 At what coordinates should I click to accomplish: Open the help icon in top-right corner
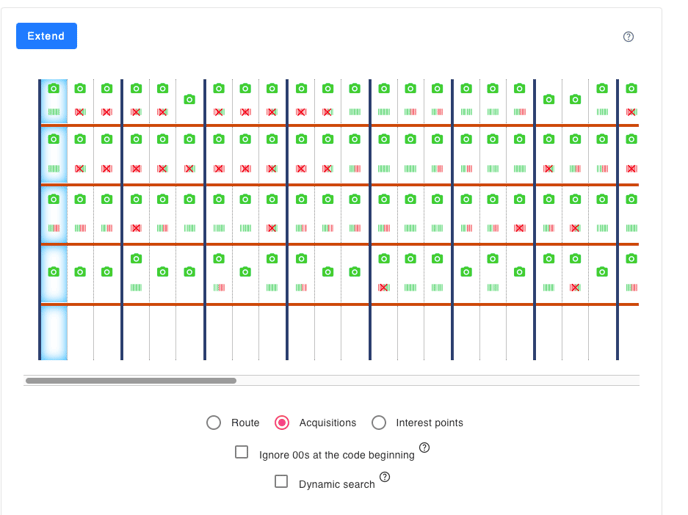click(x=628, y=37)
